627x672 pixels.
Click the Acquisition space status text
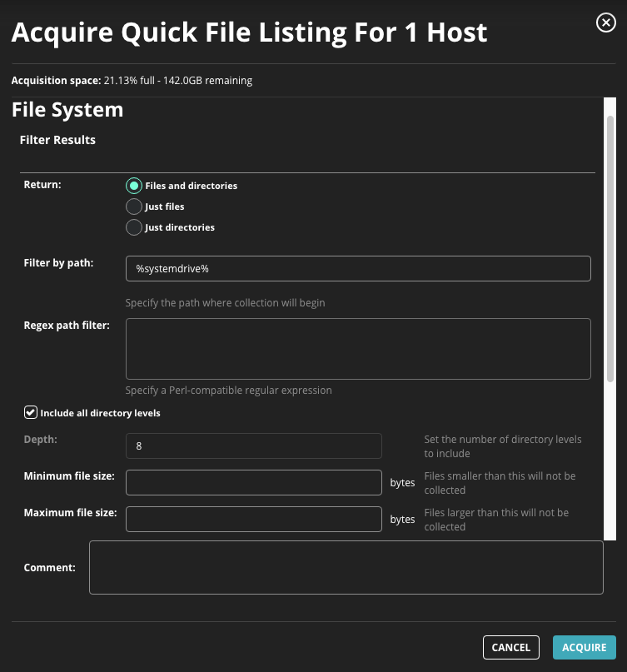pyautogui.click(x=132, y=81)
